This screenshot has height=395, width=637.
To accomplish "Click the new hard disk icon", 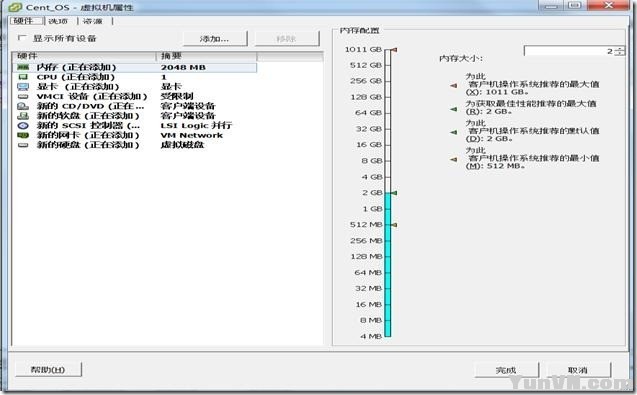I will click(x=23, y=145).
